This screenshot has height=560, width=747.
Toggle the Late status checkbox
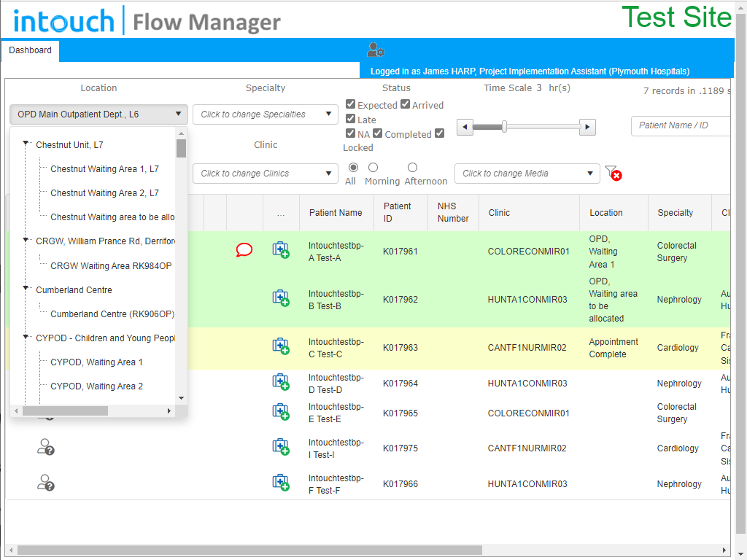[x=351, y=119]
